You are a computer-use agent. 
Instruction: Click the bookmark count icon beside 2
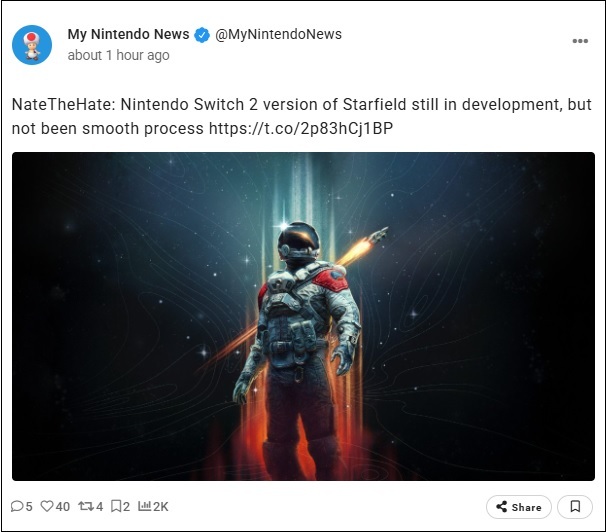(x=115, y=507)
